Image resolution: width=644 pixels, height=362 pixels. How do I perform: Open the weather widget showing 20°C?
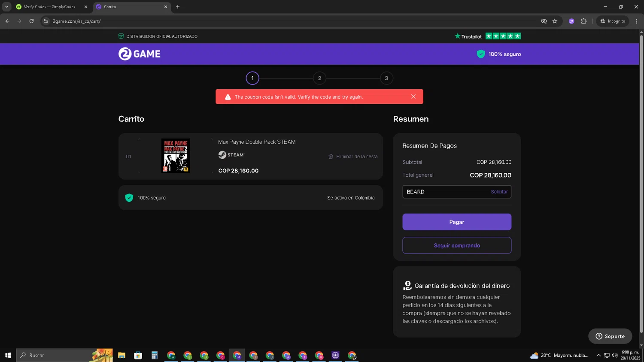click(x=559, y=355)
